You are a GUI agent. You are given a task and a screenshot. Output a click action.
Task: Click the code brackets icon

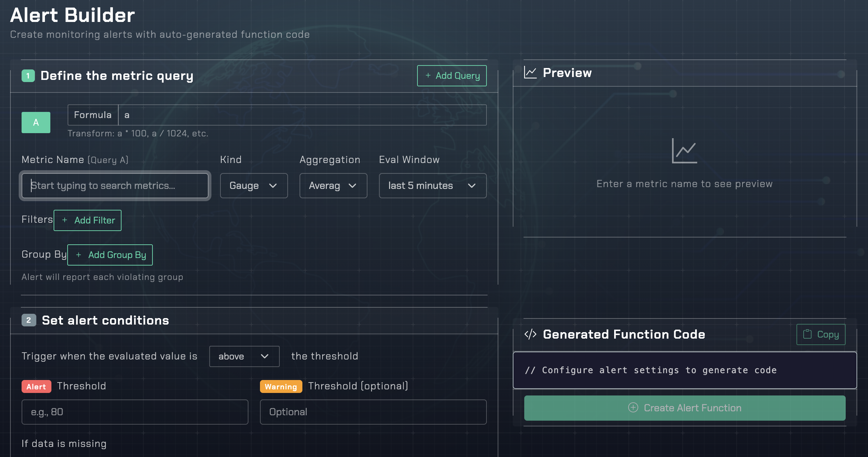(x=530, y=334)
